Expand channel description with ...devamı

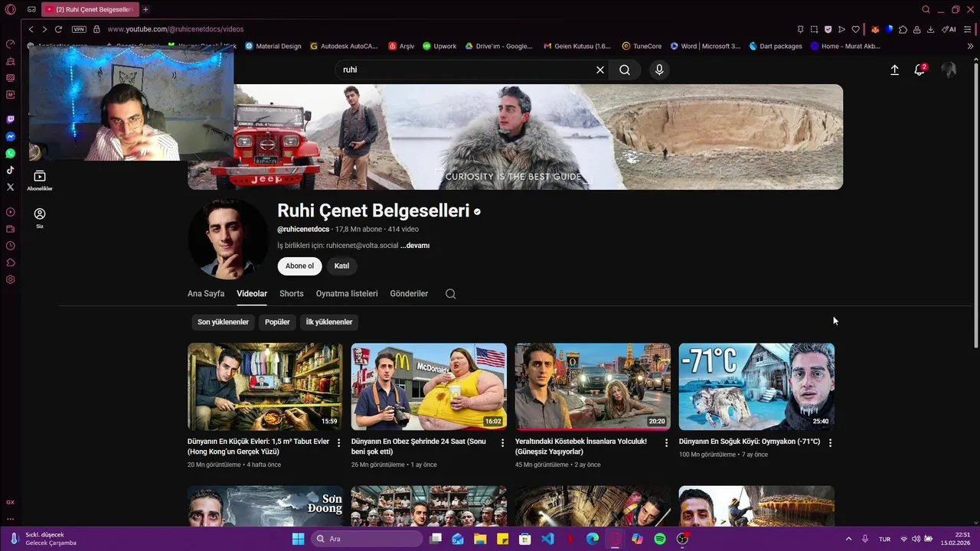point(415,246)
